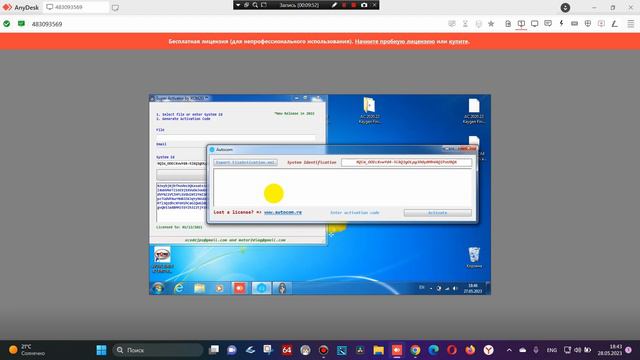
Task: Click the AnyDesk whiteboard pen icon
Action: (x=614, y=24)
